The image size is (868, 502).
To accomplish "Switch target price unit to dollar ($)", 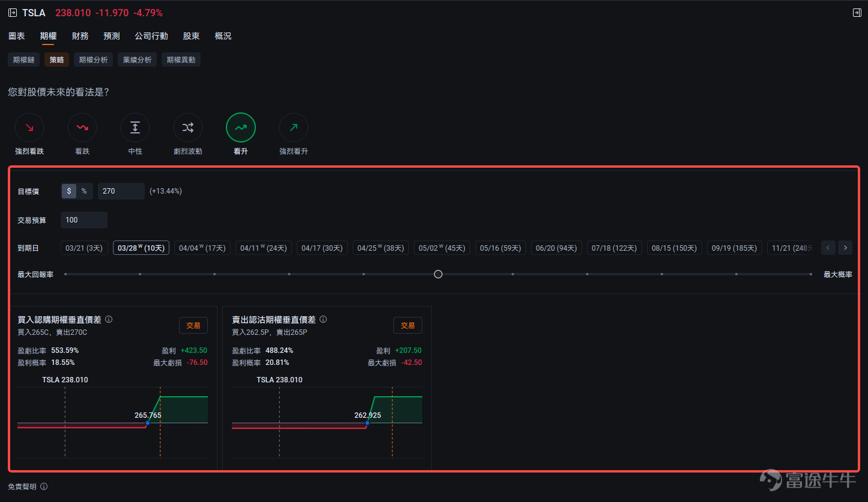I will [x=69, y=191].
